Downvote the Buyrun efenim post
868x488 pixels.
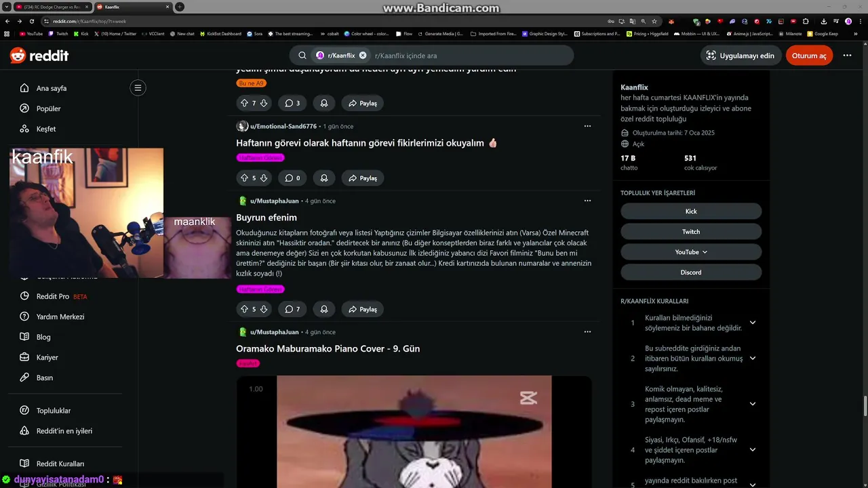[264, 309]
